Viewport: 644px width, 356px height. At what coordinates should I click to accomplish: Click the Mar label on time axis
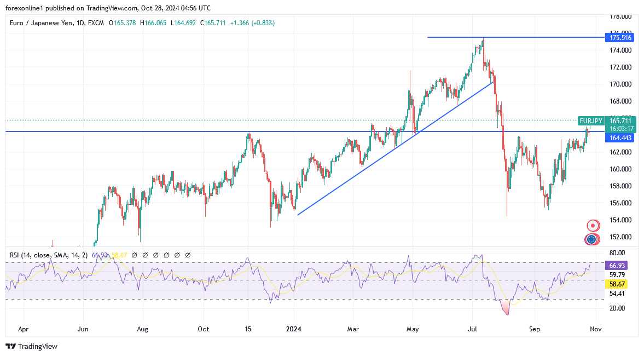point(353,329)
